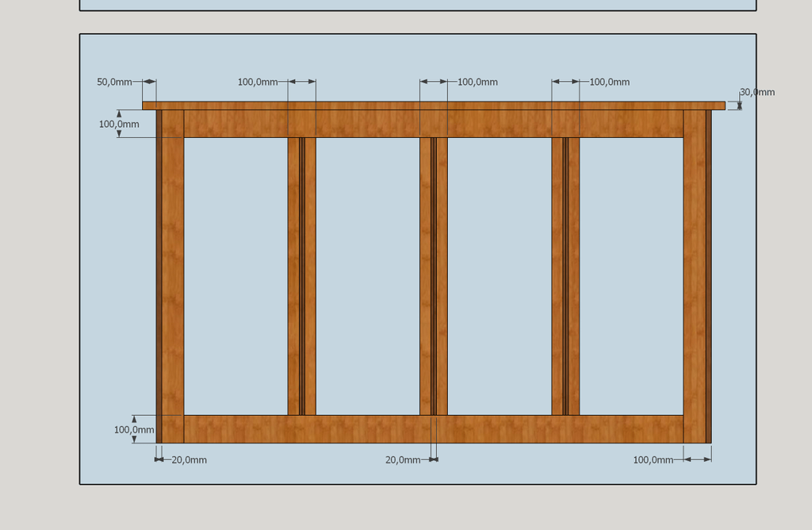Click the 100,0mm label under the right leg
The height and width of the screenshot is (530, 812).
point(653,460)
